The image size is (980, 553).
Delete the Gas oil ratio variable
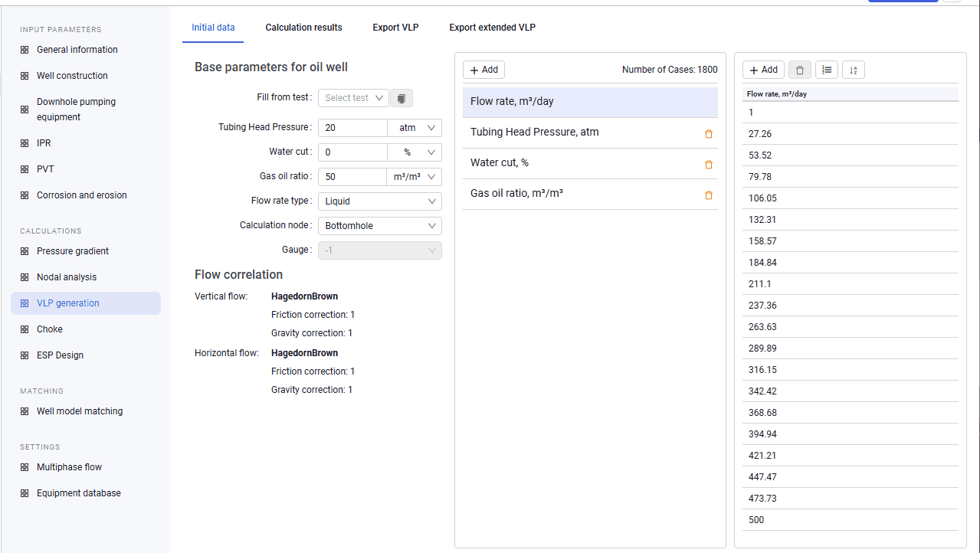pos(708,195)
